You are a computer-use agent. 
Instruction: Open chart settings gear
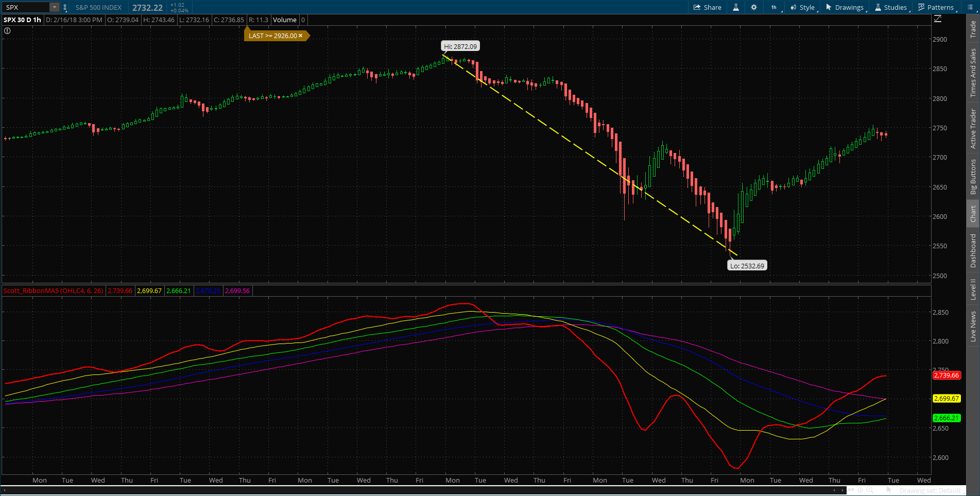754,7
